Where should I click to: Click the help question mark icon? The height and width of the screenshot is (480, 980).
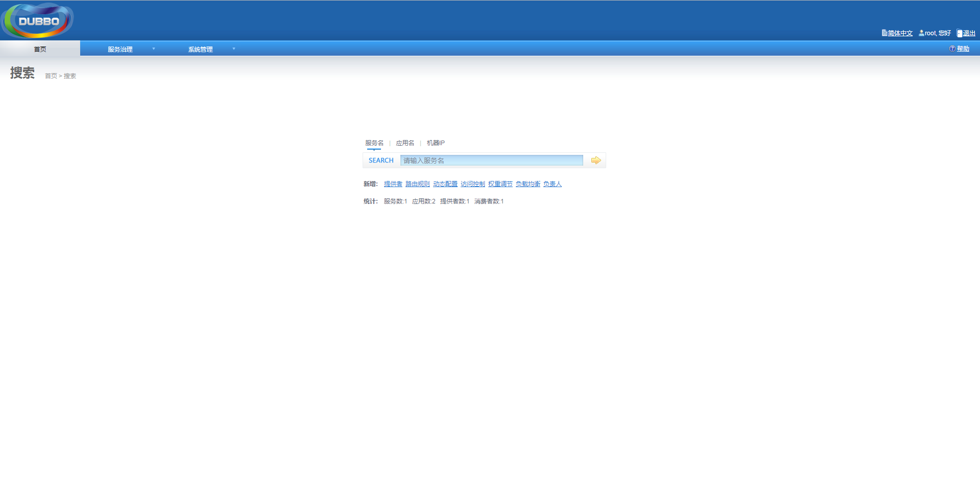(952, 49)
